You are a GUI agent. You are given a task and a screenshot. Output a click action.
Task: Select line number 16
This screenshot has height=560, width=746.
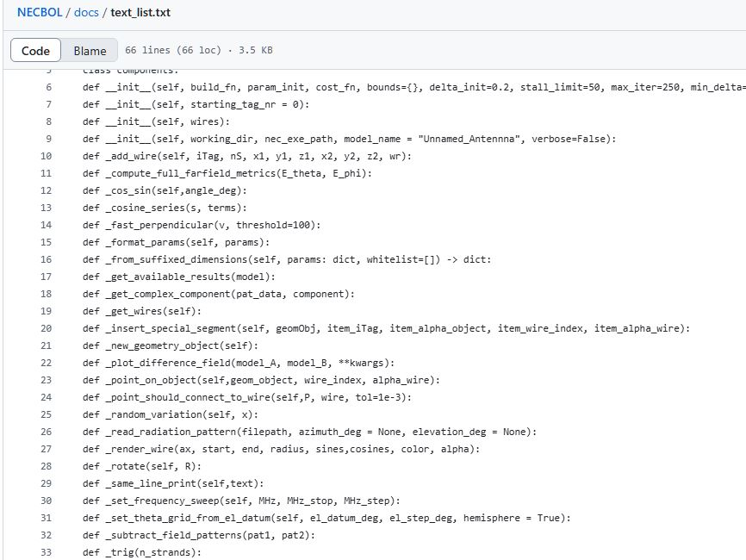coord(47,259)
